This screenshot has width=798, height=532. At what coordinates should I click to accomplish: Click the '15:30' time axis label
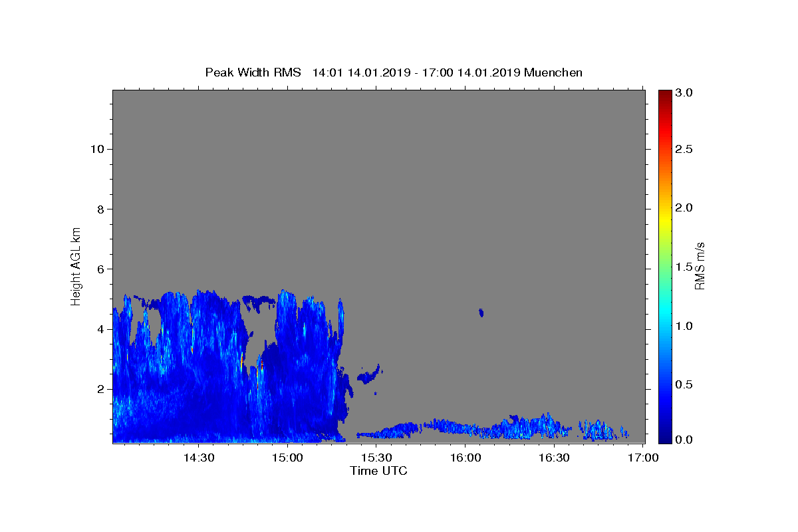(x=376, y=458)
